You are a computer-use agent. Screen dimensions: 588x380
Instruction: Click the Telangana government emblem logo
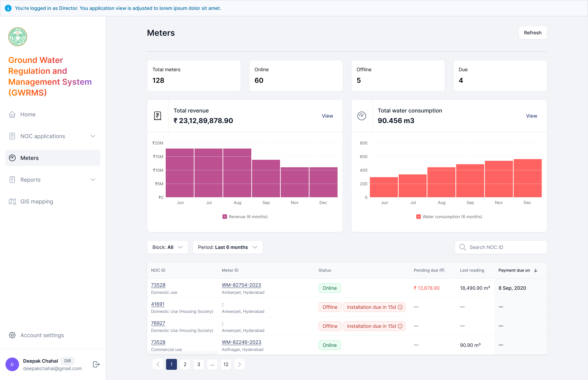point(18,37)
